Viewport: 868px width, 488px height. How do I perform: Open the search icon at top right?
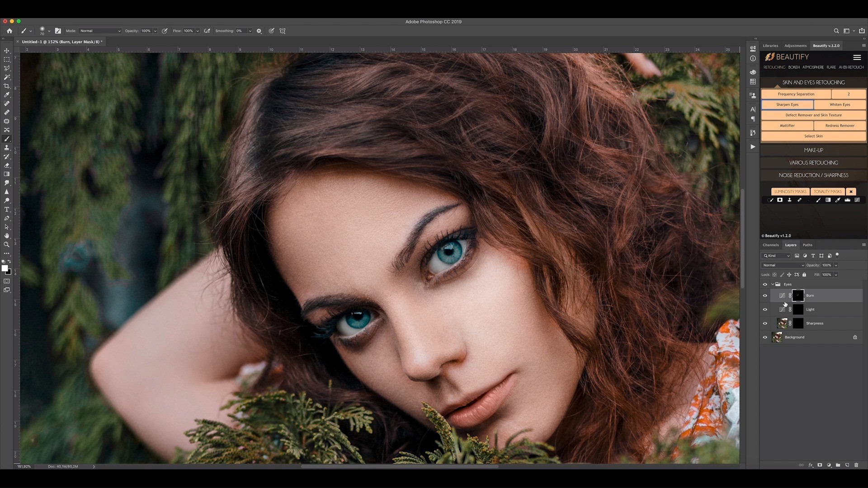coord(836,31)
